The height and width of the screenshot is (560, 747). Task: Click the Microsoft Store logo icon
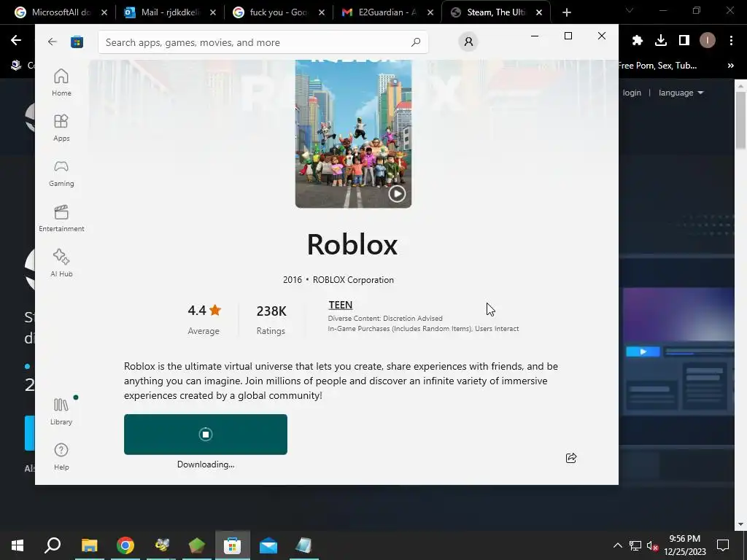coord(77,42)
